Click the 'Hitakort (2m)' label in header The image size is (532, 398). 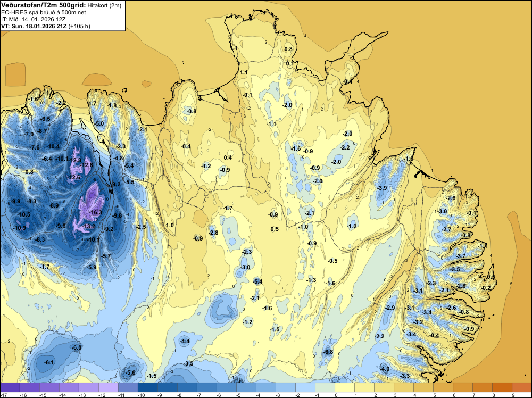coord(104,5)
